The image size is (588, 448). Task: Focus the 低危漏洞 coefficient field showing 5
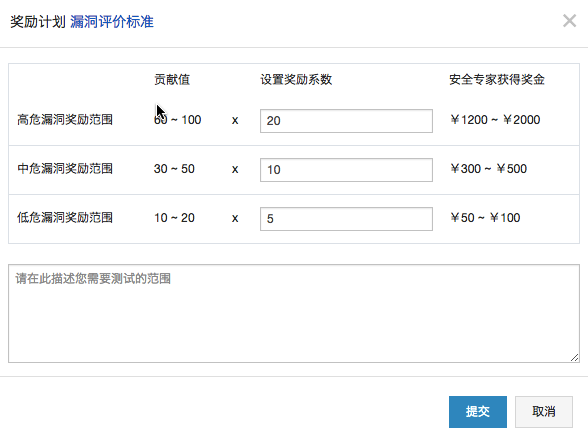click(346, 219)
